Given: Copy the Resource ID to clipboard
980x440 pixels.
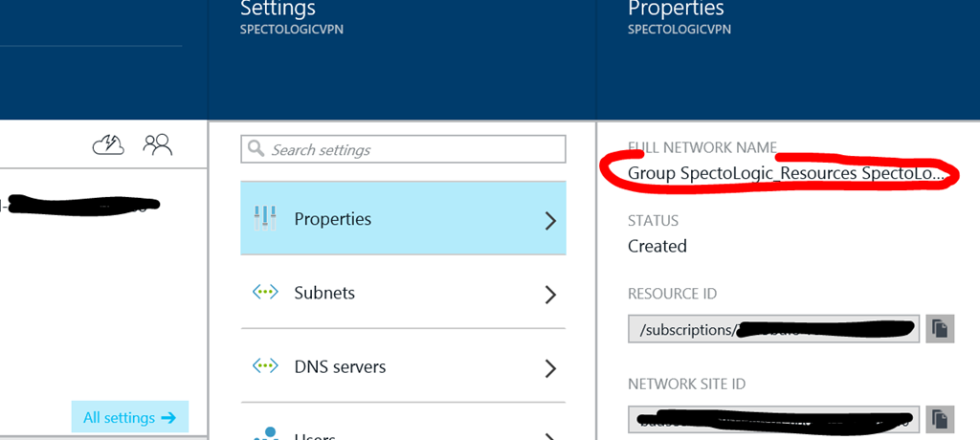Looking at the screenshot, I should [x=940, y=329].
